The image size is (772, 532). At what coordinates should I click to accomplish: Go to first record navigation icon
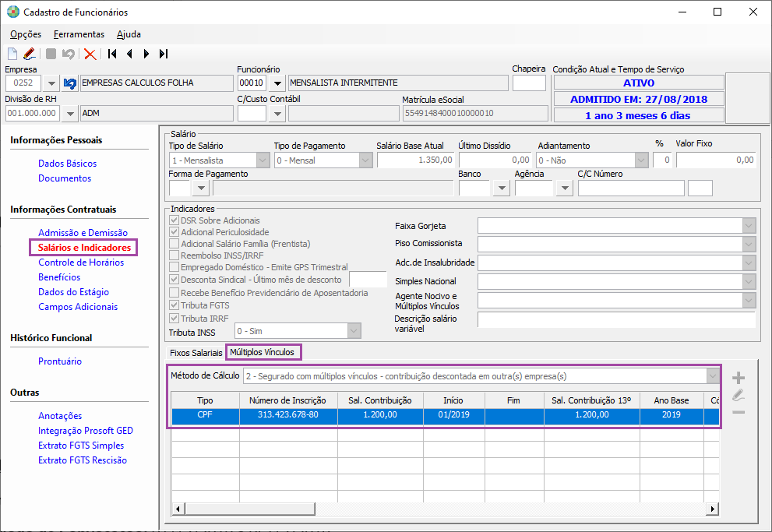pos(112,54)
